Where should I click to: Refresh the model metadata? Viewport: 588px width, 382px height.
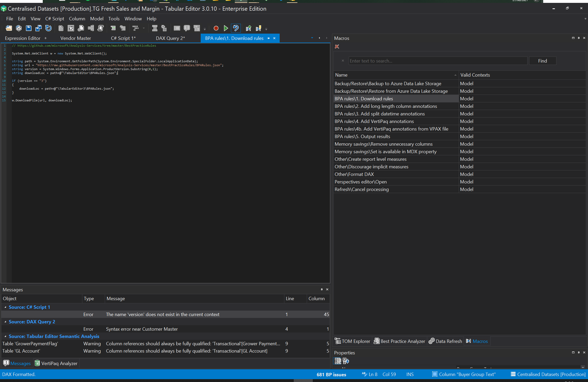(48, 28)
